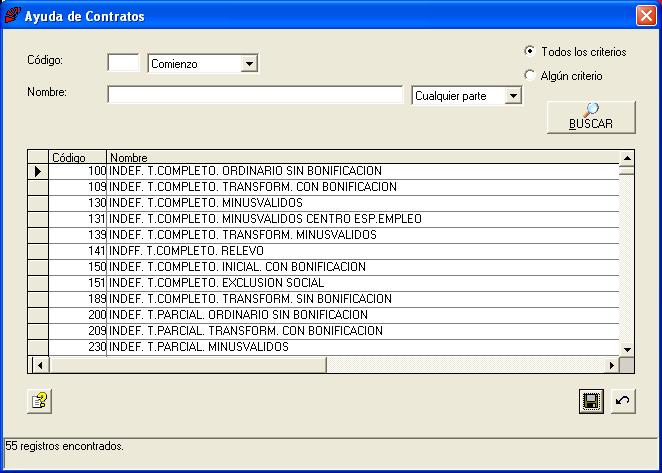Image resolution: width=662 pixels, height=473 pixels.
Task: Click the horizontal scrollbar thumb
Action: click(x=188, y=365)
